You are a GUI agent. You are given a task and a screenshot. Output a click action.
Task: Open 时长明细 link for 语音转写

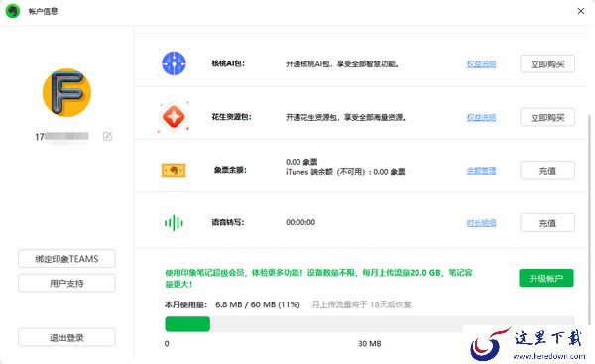tap(481, 223)
